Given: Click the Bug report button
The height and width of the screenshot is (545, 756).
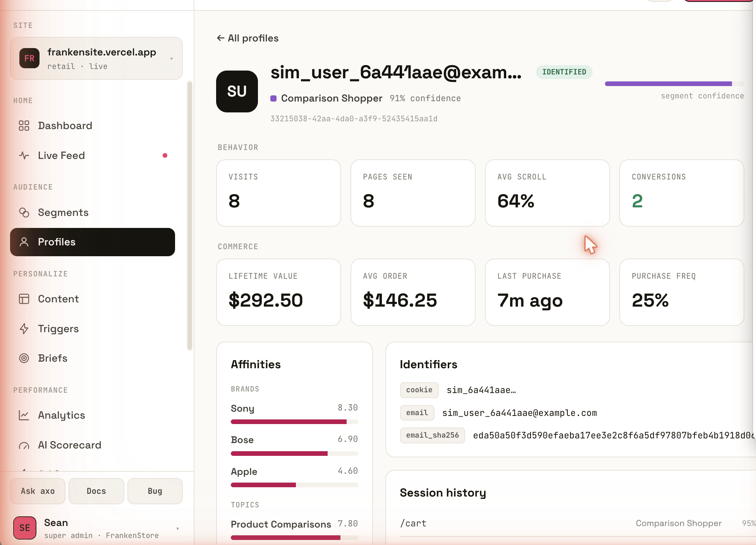Looking at the screenshot, I should point(155,491).
